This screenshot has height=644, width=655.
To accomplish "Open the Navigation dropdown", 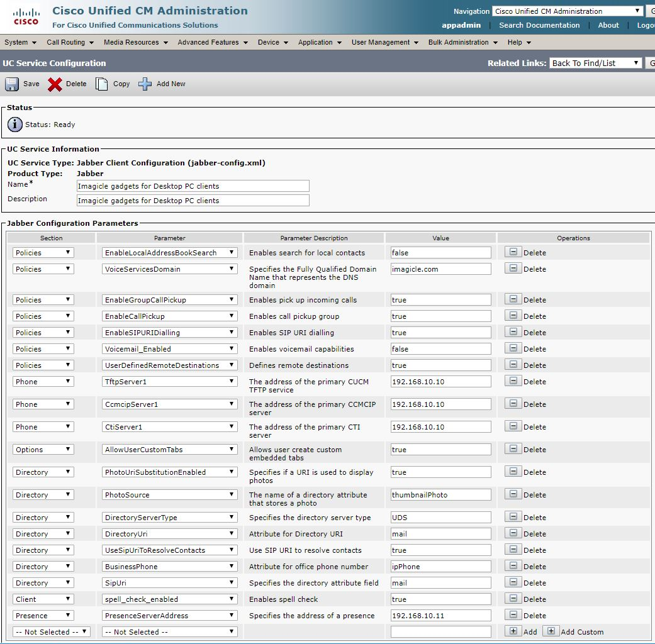I will coord(567,11).
